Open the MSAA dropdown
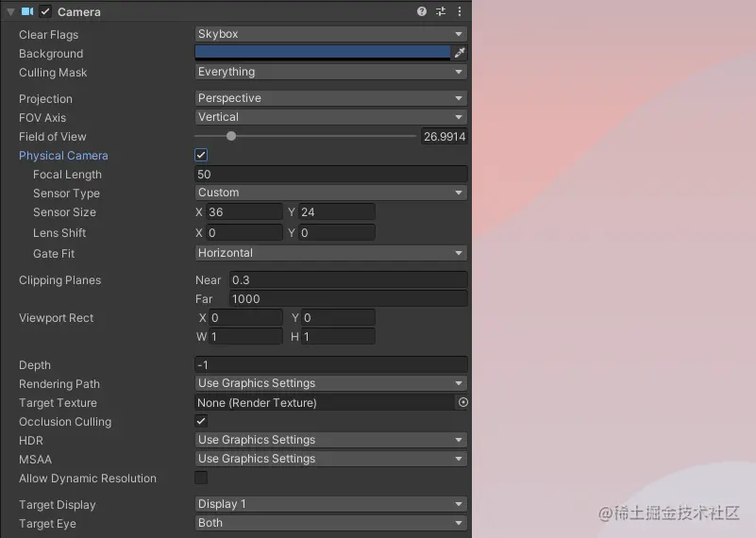The image size is (756, 538). [x=330, y=459]
